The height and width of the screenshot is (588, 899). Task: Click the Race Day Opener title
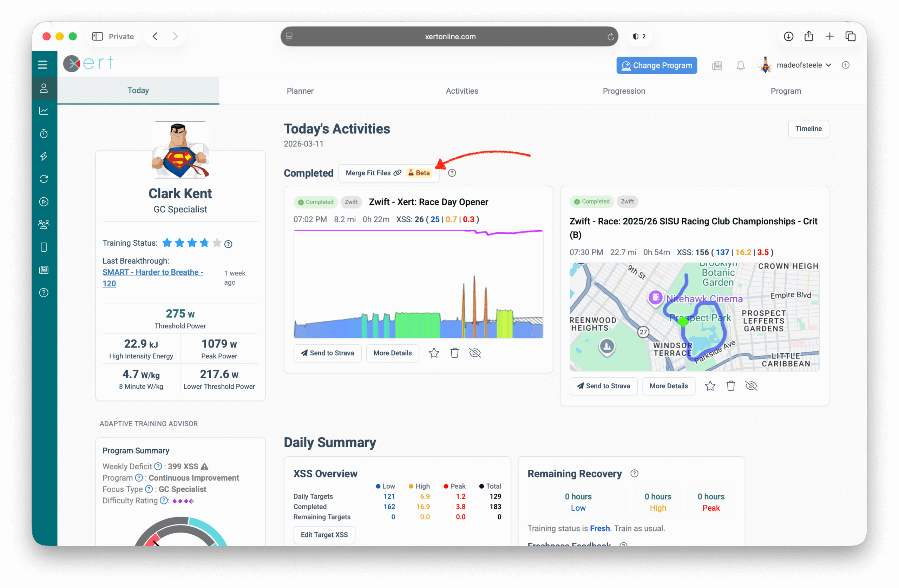click(428, 202)
